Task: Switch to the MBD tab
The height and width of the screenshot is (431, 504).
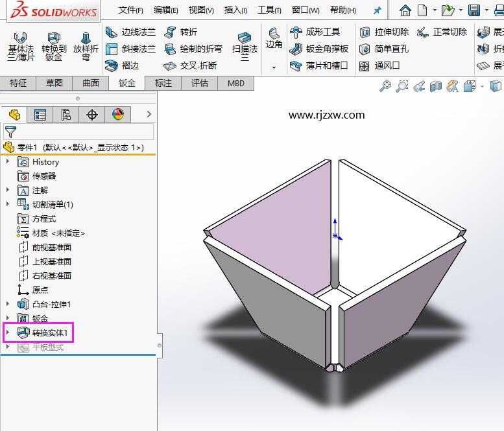Action: point(236,83)
